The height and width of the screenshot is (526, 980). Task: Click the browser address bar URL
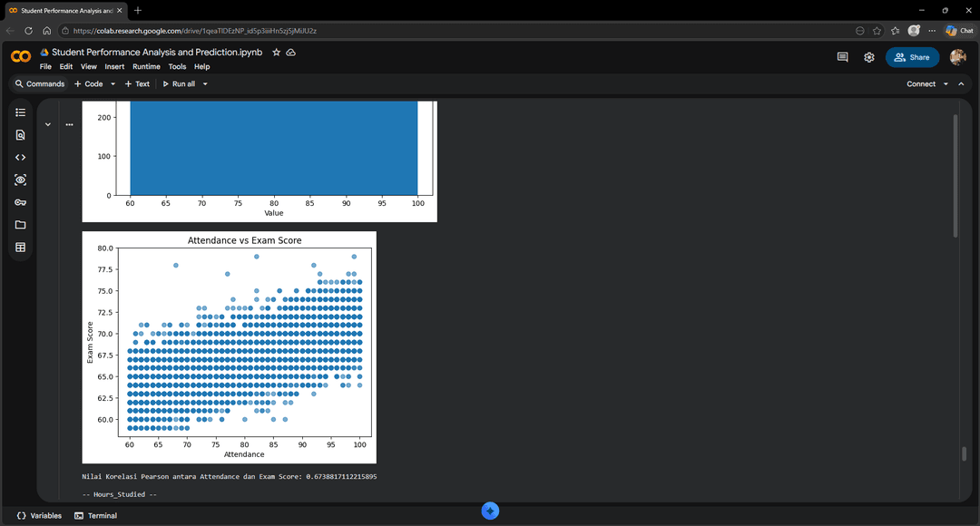(x=194, y=31)
